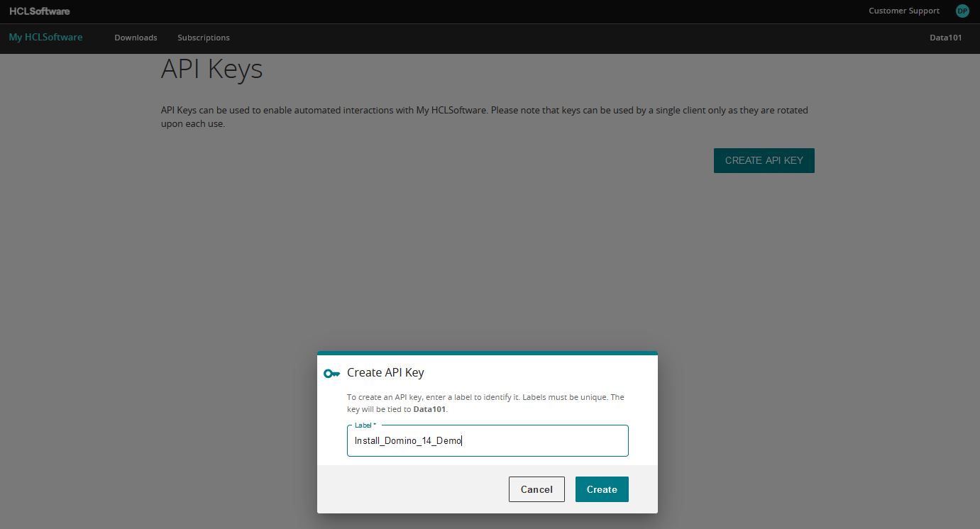The height and width of the screenshot is (529, 980).
Task: Open the Subscriptions menu item
Action: (x=204, y=38)
